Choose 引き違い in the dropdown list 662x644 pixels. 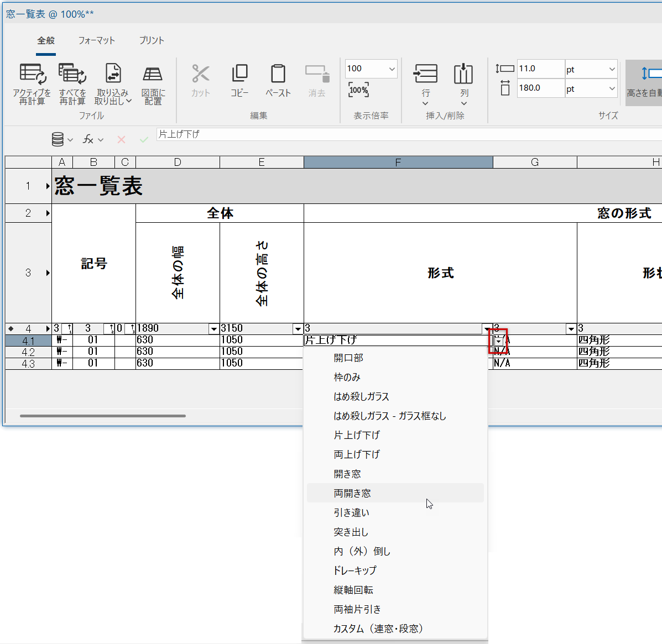click(x=351, y=512)
